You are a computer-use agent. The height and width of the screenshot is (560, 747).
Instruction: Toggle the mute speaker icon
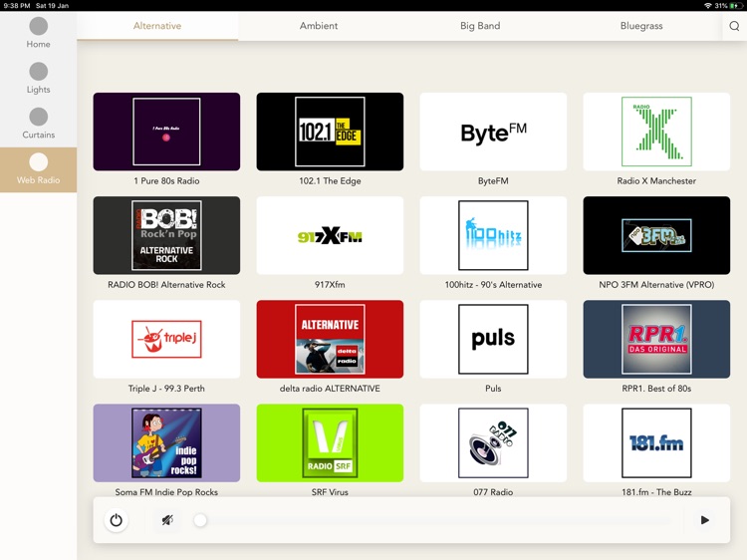click(167, 520)
